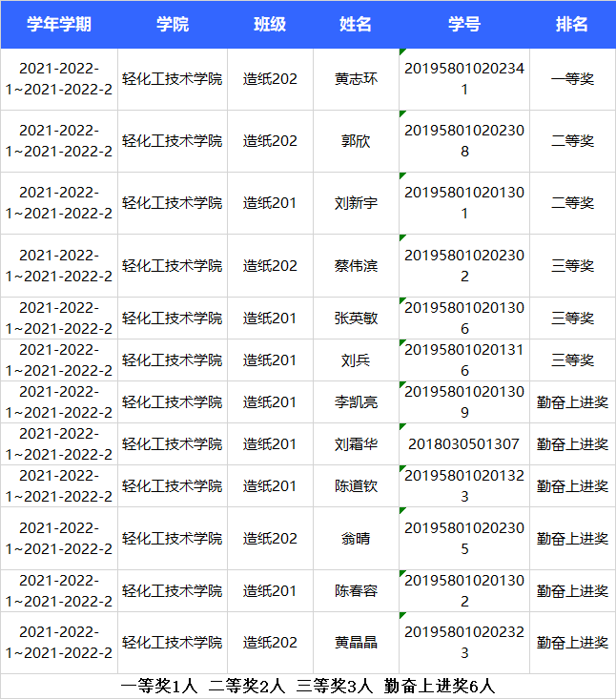Select the name cell 张英敏
The width and height of the screenshot is (616, 699).
[356, 319]
